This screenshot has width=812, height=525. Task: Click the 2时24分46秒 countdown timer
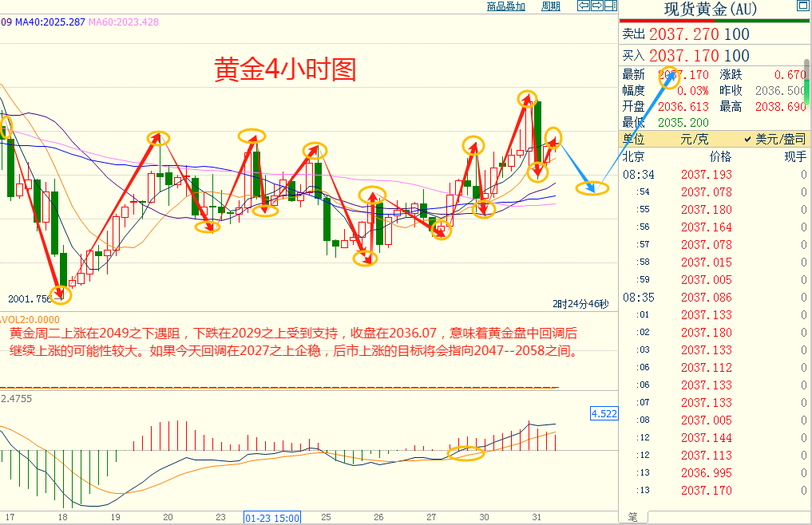coord(580,304)
